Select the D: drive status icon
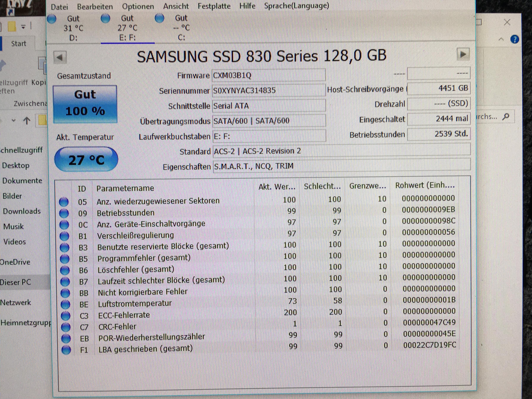The width and height of the screenshot is (532, 399). (x=52, y=19)
